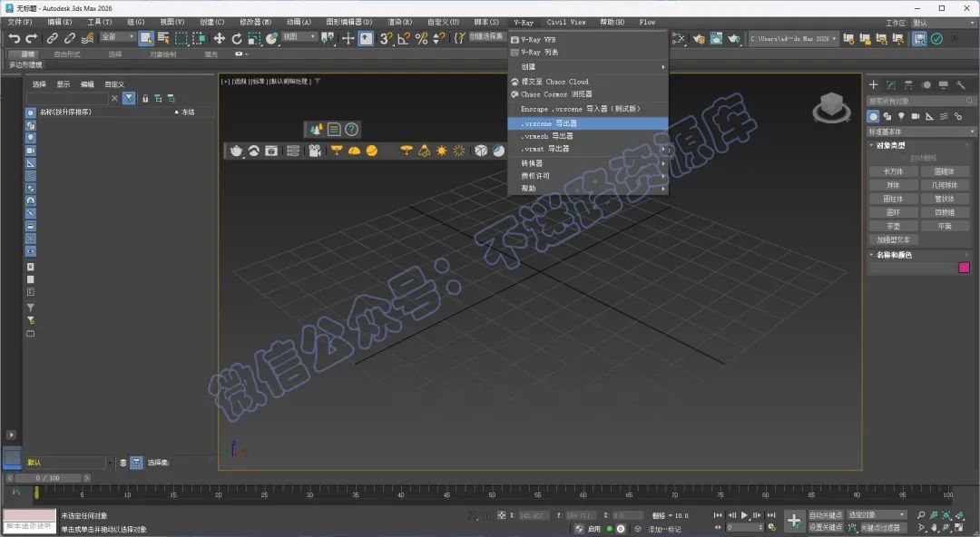Expand the 转换器 submenu
This screenshot has width=980, height=537.
587,163
